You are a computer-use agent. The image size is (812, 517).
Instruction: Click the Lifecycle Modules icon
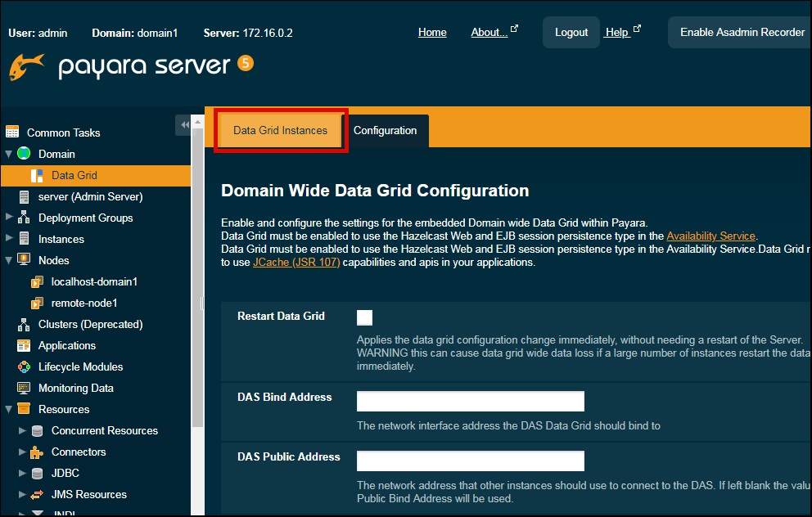click(25, 366)
